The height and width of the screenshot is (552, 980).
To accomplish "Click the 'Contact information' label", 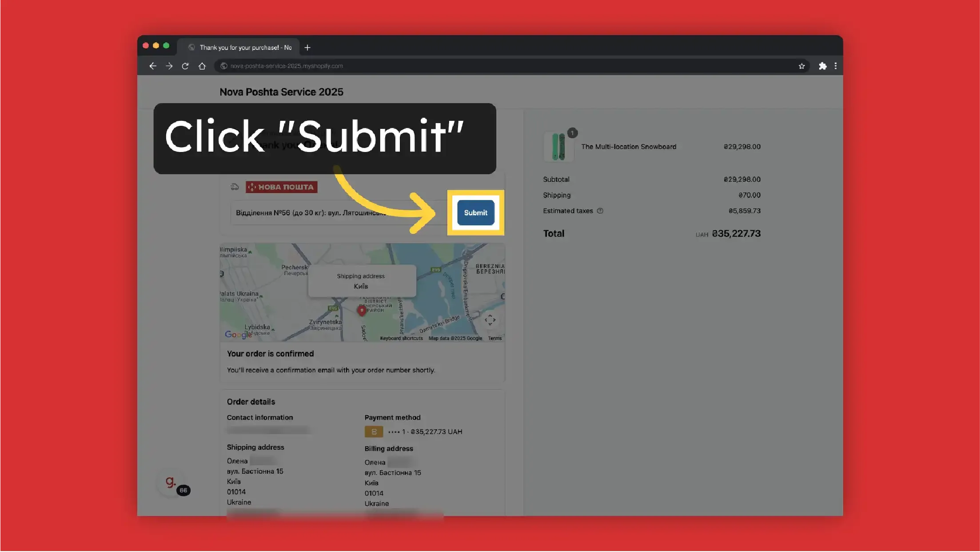I will (x=260, y=417).
